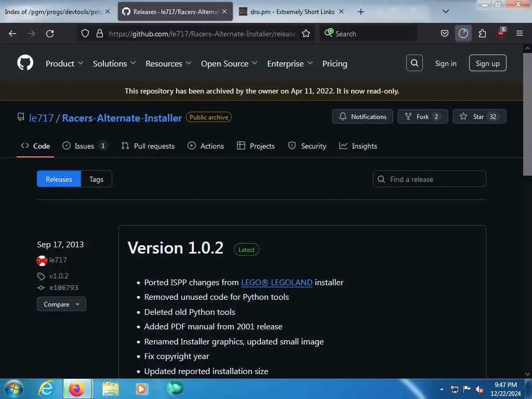Click the Fork button
The width and height of the screenshot is (532, 399).
[x=422, y=116]
